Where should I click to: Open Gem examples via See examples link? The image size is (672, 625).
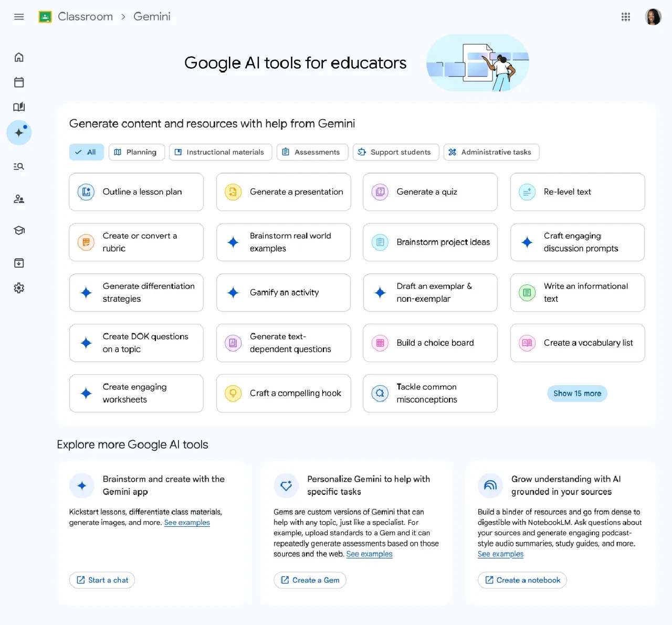pos(369,554)
